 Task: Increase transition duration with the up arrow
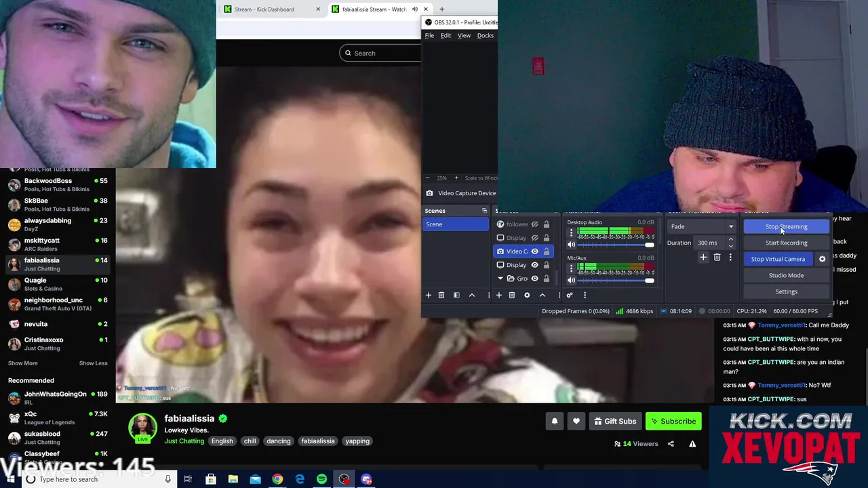(730, 240)
